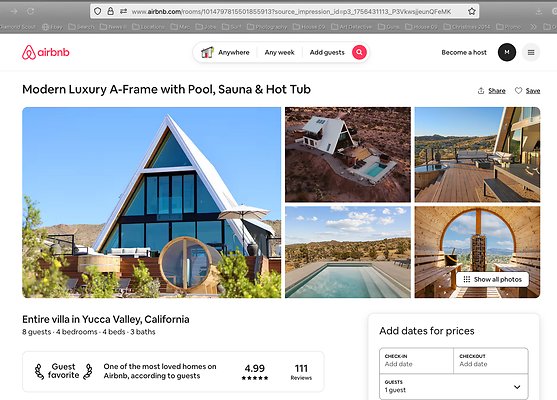The width and height of the screenshot is (557, 400).
Task: Show more bookmarks with double chevron
Action: (533, 27)
